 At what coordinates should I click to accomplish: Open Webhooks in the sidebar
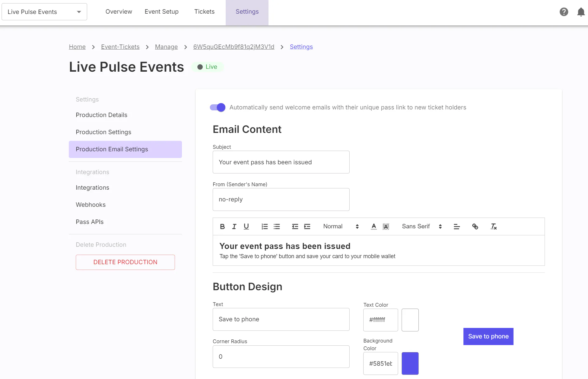pyautogui.click(x=125, y=205)
